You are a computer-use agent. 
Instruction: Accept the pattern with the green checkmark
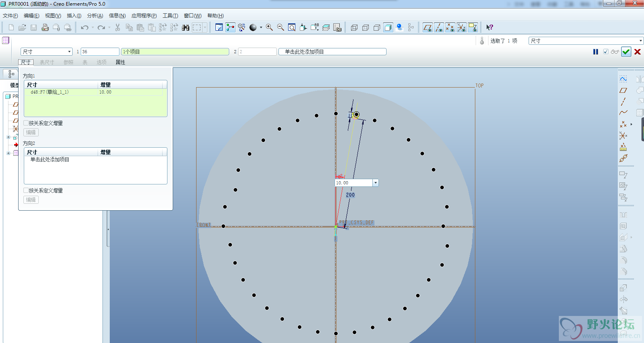pyautogui.click(x=626, y=52)
